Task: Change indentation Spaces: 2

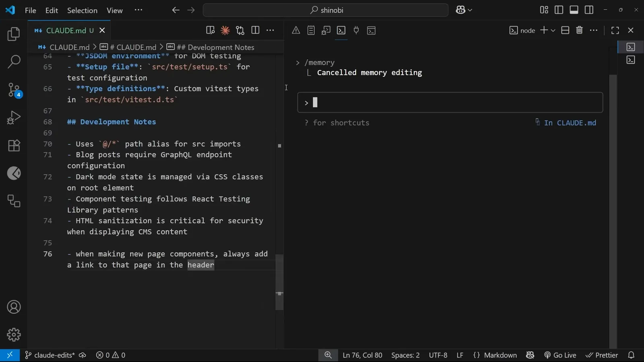Action: (x=405, y=355)
